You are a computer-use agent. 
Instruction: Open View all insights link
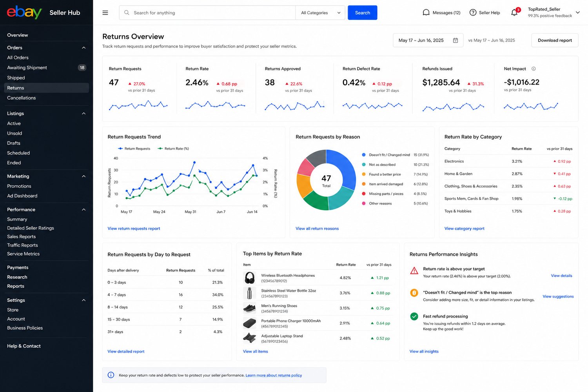pyautogui.click(x=424, y=352)
